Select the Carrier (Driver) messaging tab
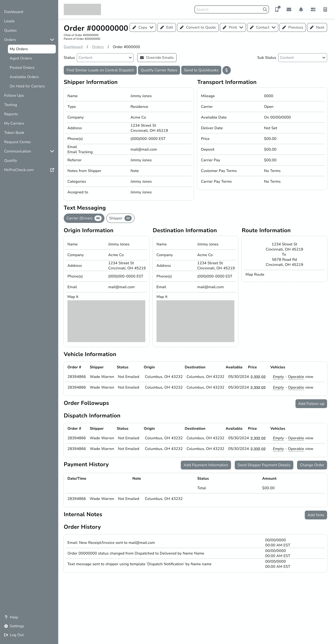 tap(84, 218)
